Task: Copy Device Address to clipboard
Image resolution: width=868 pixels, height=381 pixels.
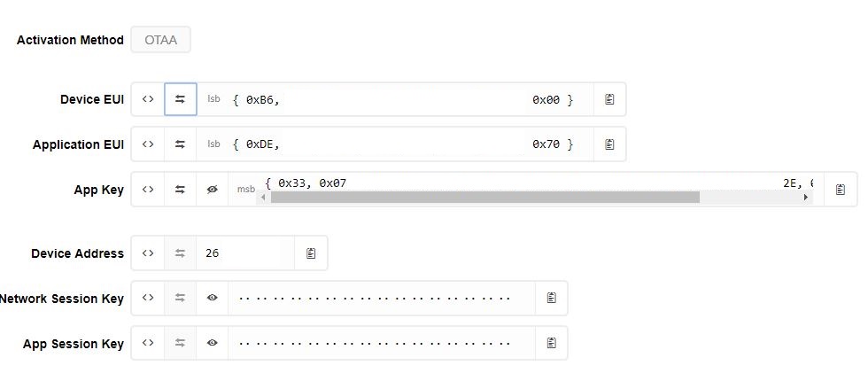Action: (x=311, y=253)
